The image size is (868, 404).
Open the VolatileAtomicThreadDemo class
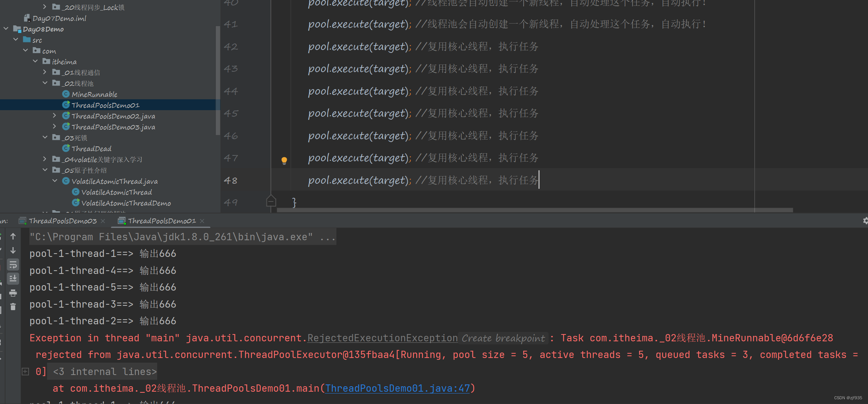point(126,203)
